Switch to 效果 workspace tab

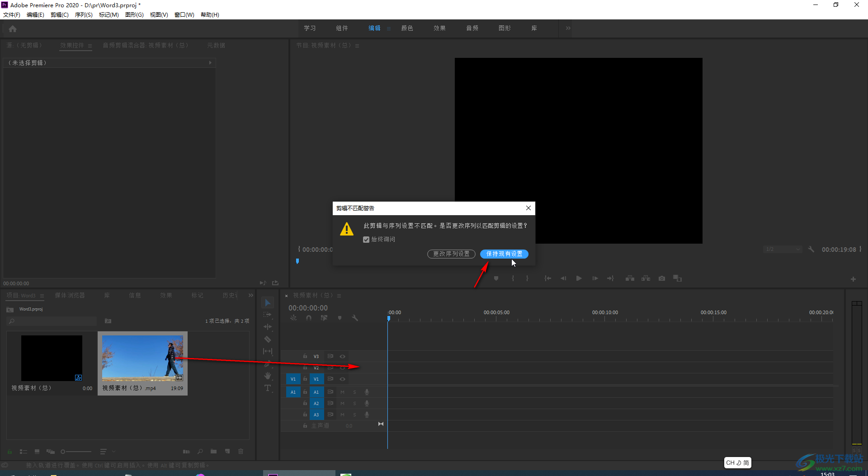tap(439, 28)
